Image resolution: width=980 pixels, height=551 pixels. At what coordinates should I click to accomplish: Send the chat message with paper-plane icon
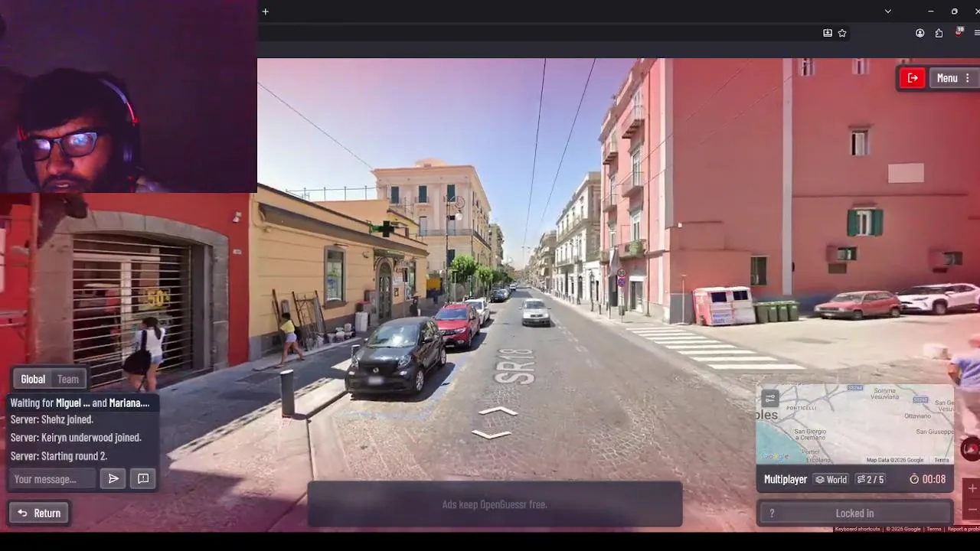113,479
